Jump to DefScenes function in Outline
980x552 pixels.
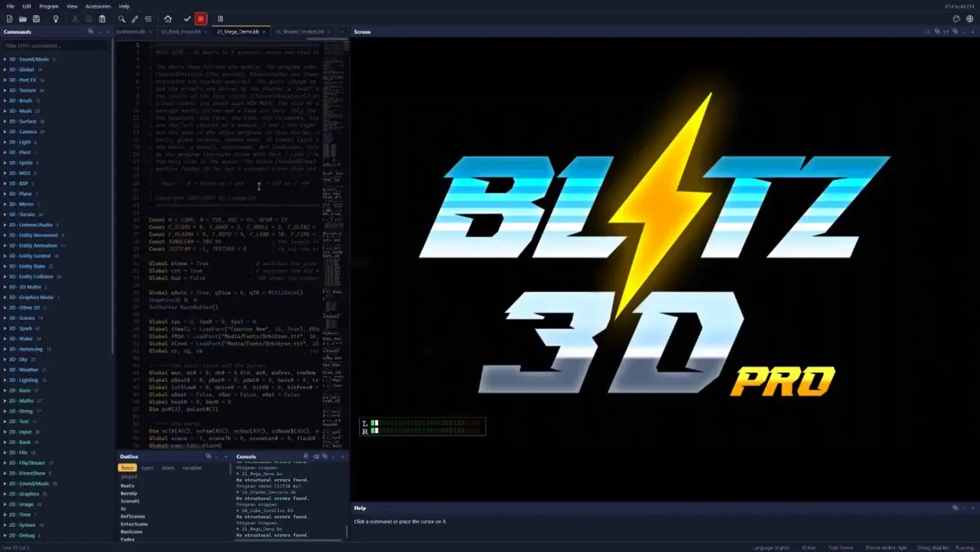tap(132, 516)
